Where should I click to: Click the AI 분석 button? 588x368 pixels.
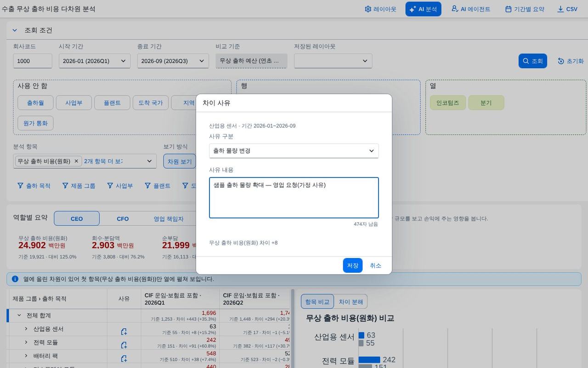tap(423, 9)
